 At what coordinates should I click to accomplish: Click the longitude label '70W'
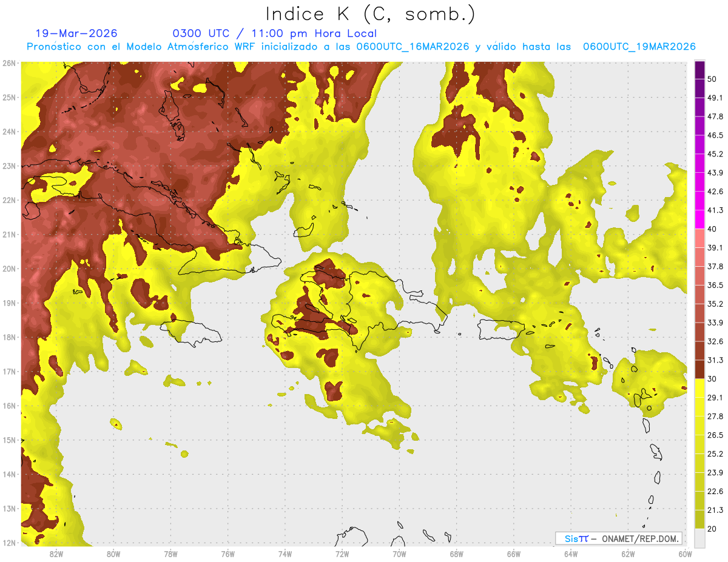[399, 554]
